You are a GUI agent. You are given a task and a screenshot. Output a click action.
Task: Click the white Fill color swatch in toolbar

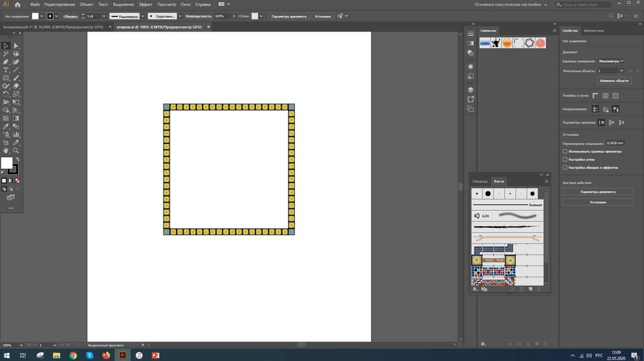click(x=6, y=163)
